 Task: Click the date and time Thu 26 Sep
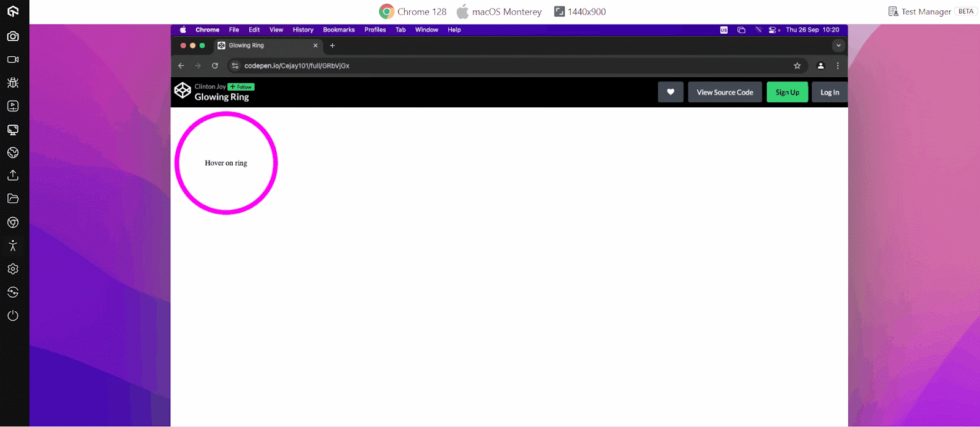point(812,29)
